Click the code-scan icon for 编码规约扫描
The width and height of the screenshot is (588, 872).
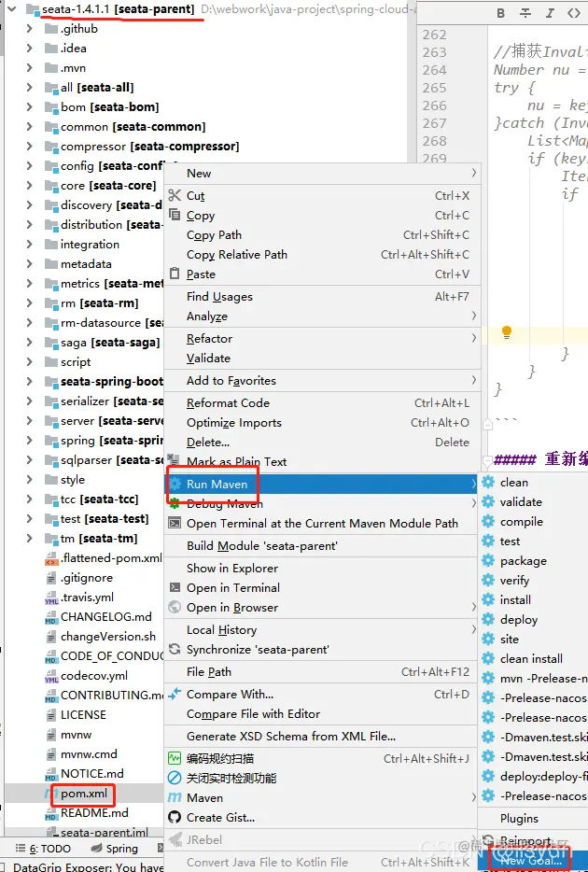click(x=175, y=758)
